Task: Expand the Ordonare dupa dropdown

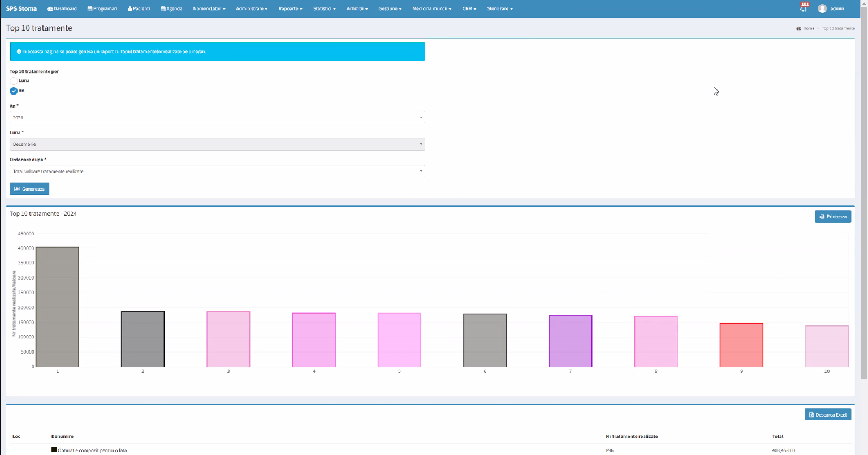Action: click(217, 171)
